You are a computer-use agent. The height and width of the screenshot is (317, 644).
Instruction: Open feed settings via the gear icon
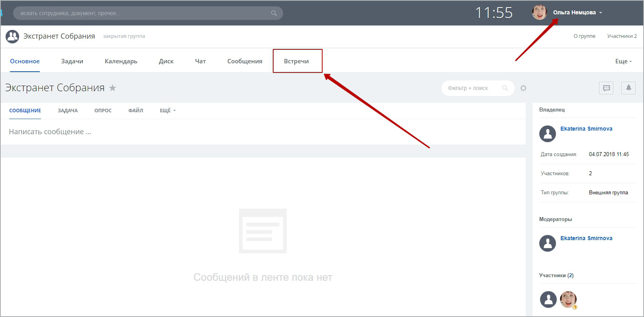tap(523, 88)
